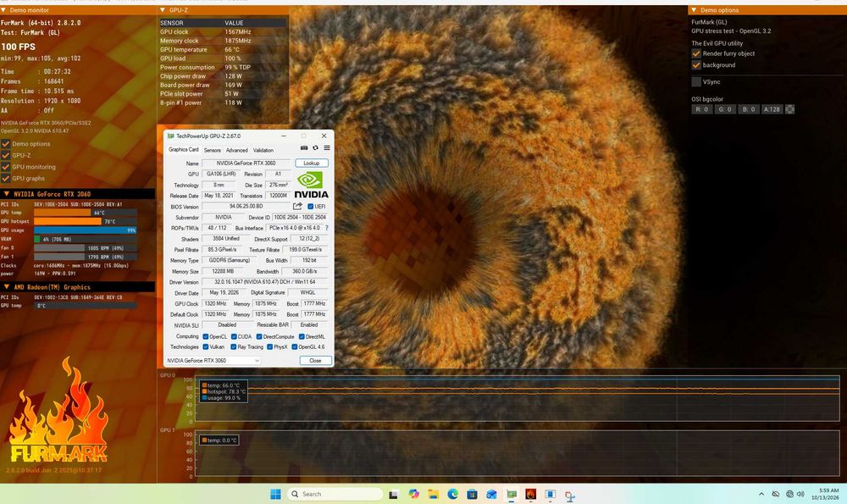This screenshot has height=504, width=847.
Task: Click the FurMark flame taskbar icon
Action: point(530,494)
